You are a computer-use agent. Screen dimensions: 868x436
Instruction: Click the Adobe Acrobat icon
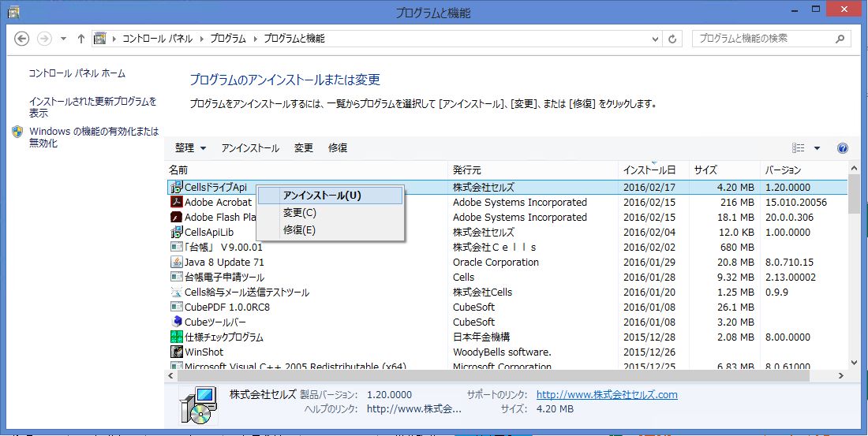tap(177, 202)
